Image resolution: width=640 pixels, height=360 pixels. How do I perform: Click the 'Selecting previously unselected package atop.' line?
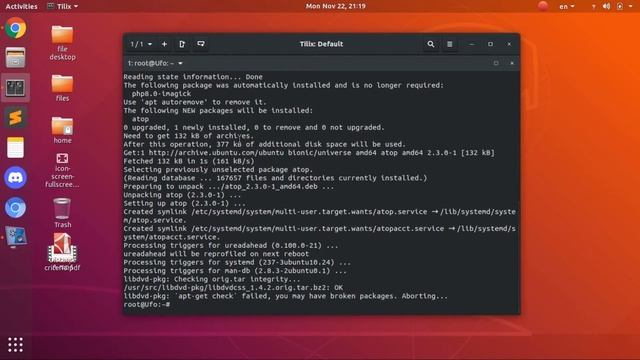pos(218,169)
